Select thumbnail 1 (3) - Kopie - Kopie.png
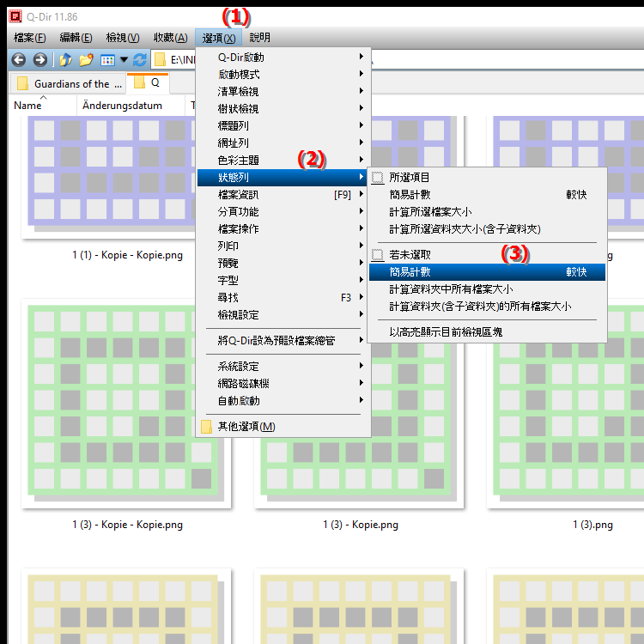 [x=125, y=404]
